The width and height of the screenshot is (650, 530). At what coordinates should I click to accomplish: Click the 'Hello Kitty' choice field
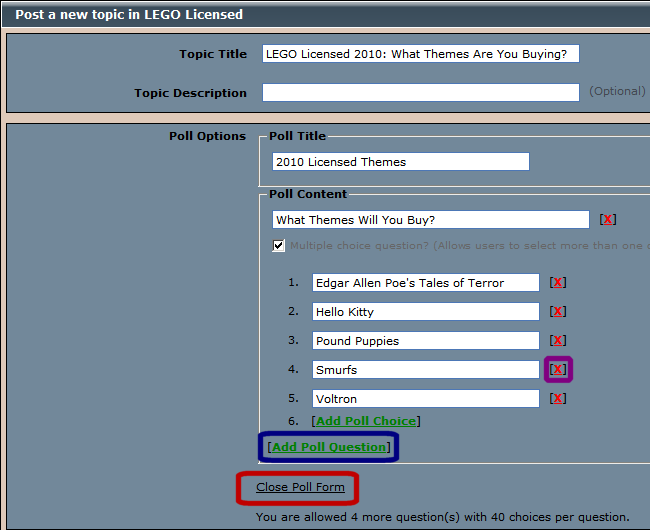(426, 312)
